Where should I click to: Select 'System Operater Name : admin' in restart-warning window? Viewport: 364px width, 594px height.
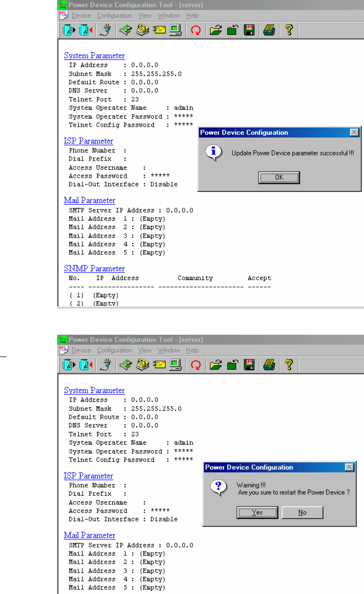coord(131,443)
